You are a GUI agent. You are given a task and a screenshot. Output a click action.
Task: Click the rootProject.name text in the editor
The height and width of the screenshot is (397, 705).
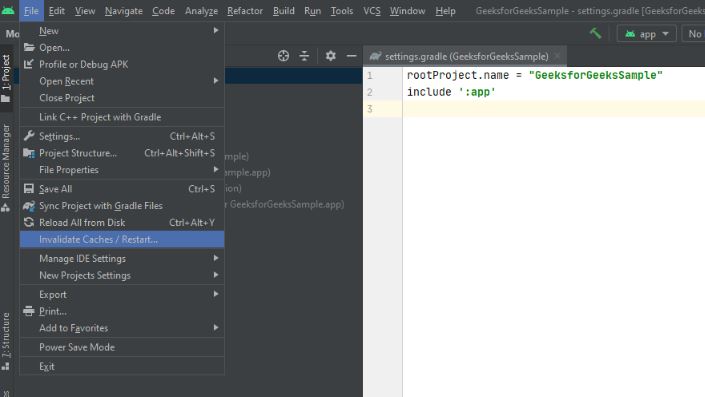458,75
